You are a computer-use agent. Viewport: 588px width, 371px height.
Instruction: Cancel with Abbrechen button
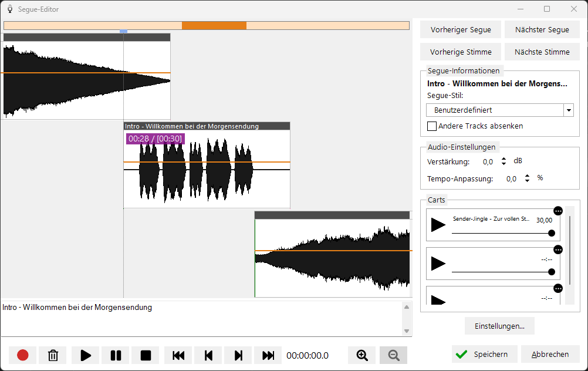tap(550, 354)
